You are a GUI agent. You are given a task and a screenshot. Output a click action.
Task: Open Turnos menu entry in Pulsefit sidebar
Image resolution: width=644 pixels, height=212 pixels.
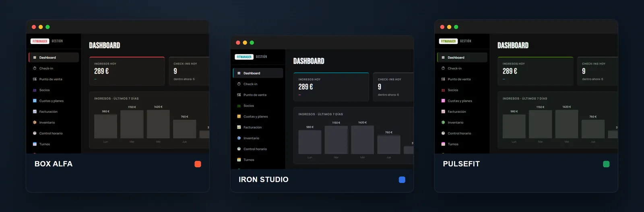[x=462, y=144]
